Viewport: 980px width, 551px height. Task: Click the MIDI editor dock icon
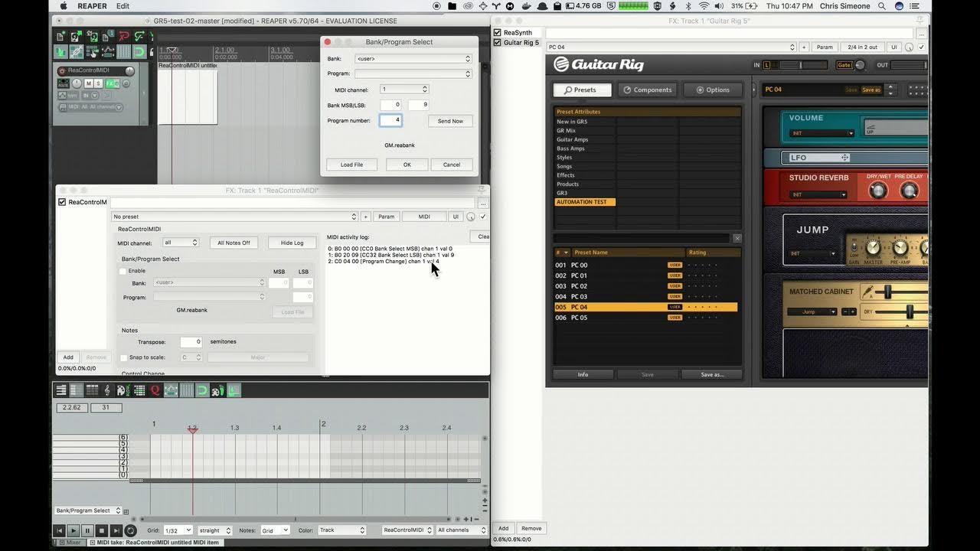(234, 390)
